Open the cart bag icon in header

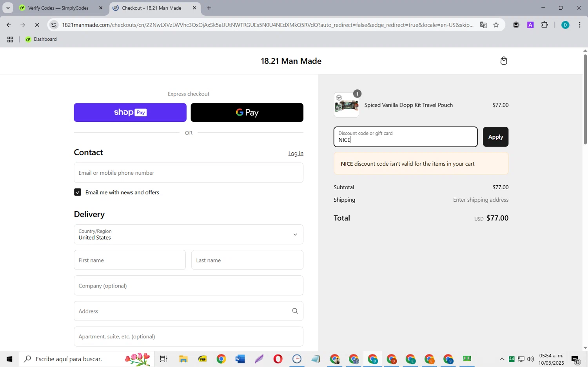tap(504, 61)
